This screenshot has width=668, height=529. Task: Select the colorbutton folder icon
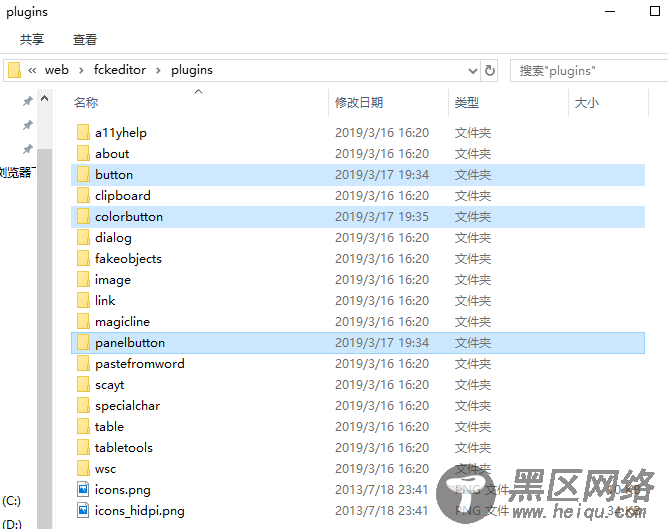84,216
